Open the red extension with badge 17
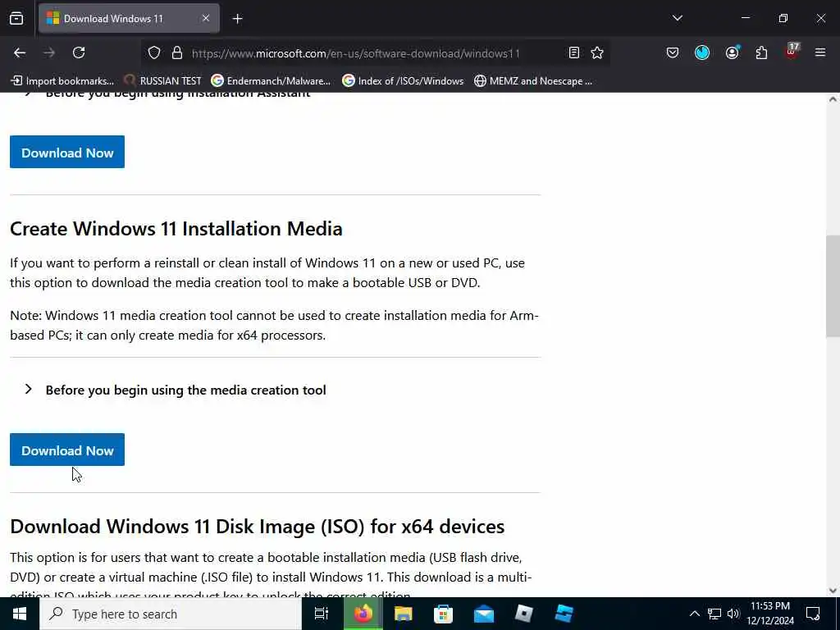 792,52
